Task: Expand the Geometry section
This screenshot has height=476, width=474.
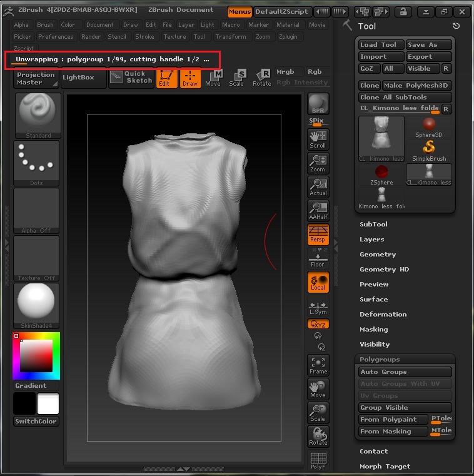Action: point(378,254)
